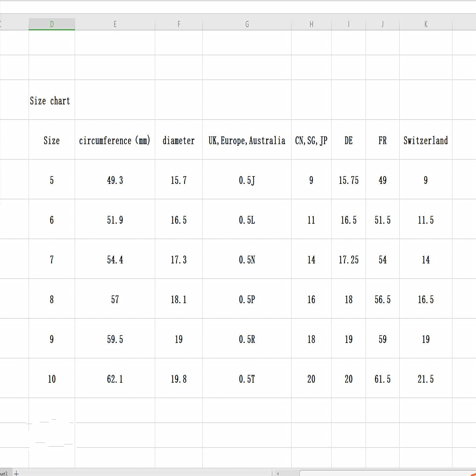Click the cell with circumference 54.4

[x=115, y=259]
